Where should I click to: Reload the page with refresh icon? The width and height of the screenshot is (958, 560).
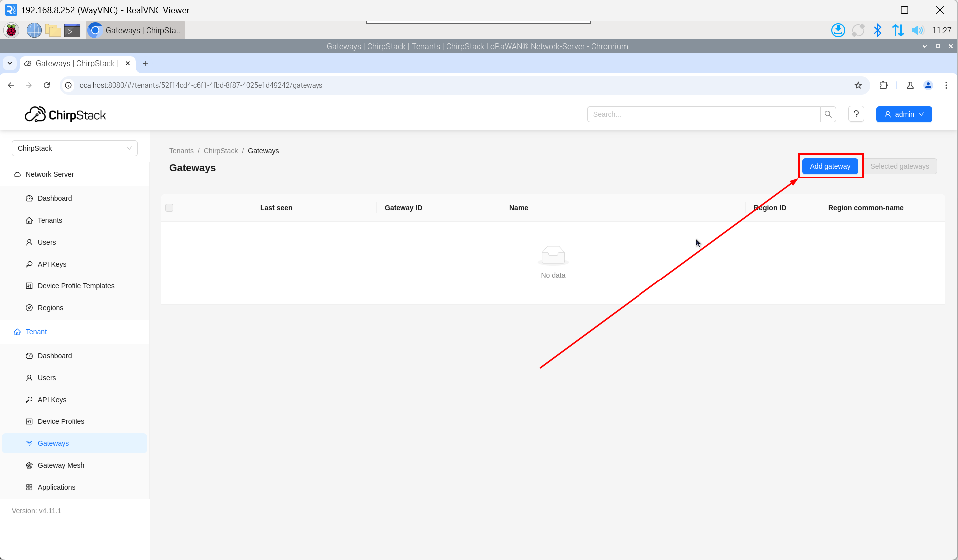tap(47, 85)
